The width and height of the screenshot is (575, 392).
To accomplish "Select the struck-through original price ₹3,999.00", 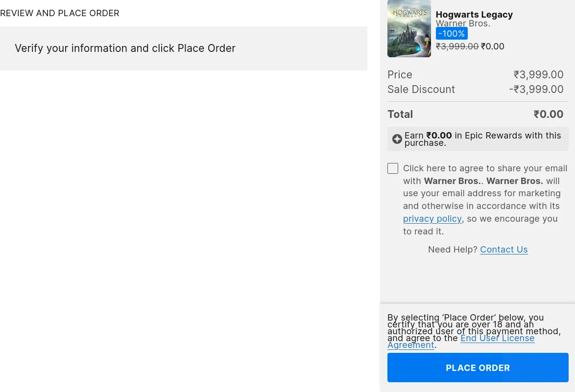I will pos(457,46).
